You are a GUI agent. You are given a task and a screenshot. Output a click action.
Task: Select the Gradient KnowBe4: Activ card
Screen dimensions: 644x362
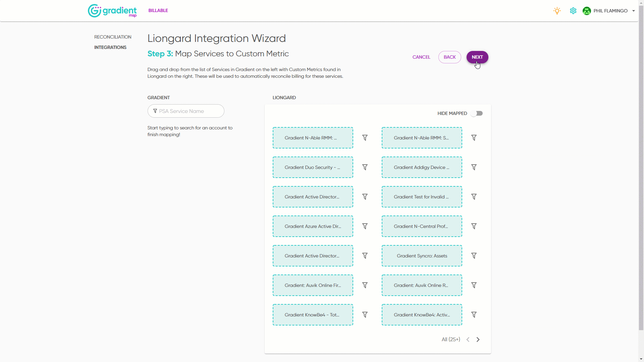pyautogui.click(x=422, y=315)
